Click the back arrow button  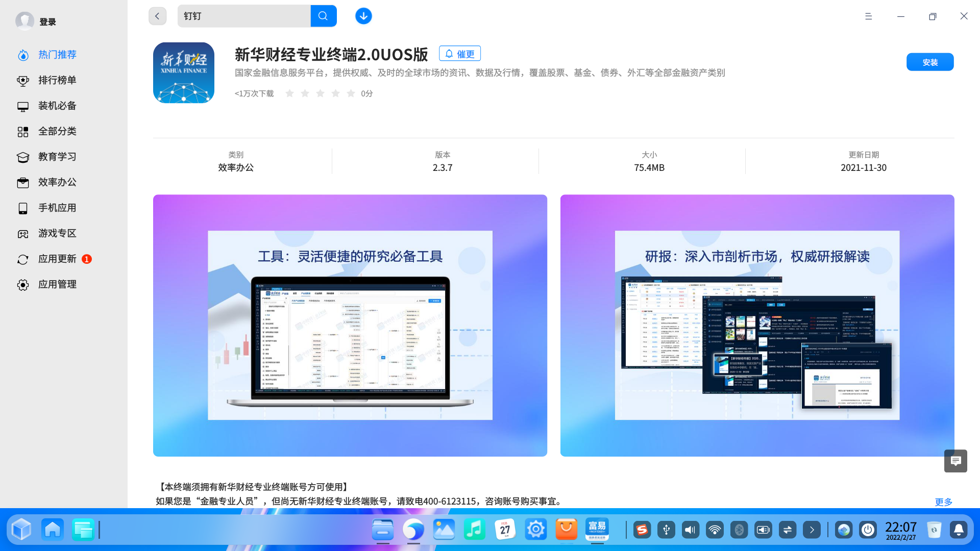click(x=157, y=16)
